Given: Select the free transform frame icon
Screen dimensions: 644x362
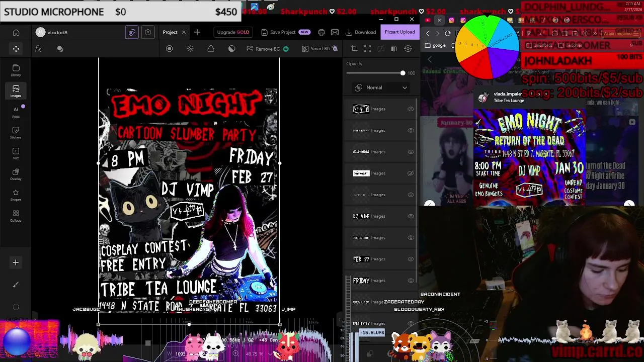Looking at the screenshot, I should point(368,49).
